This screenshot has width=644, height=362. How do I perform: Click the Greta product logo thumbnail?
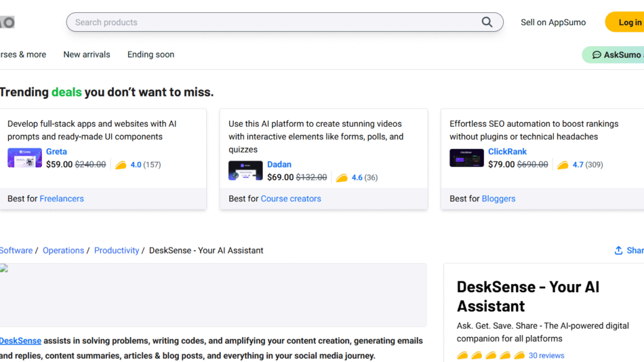[x=24, y=158]
